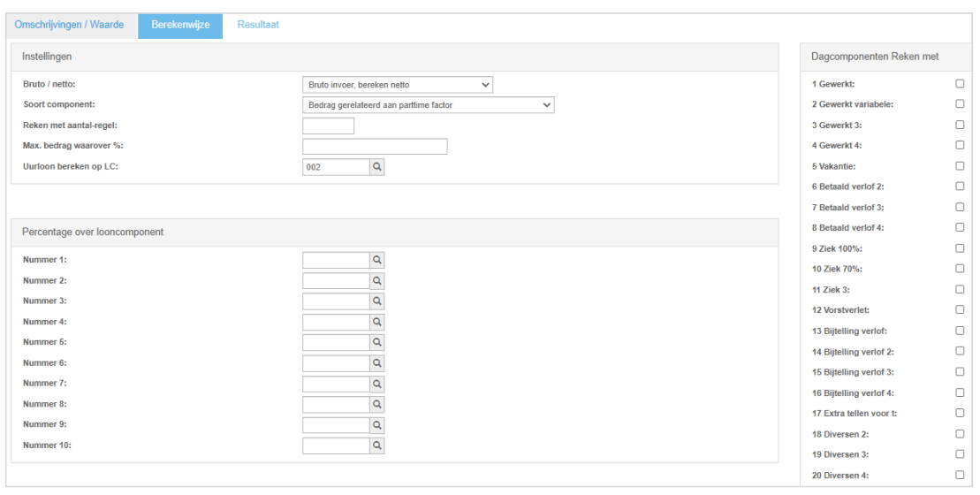Screen dimensions: 980x495
Task: Open search icon next to Nummer 5
Action: click(376, 342)
